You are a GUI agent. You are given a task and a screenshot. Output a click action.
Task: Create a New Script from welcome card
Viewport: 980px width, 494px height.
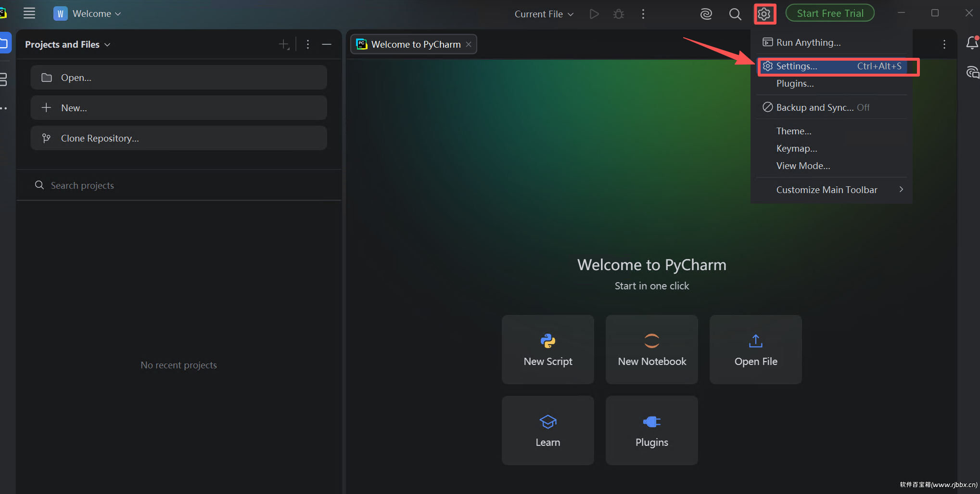pos(548,350)
